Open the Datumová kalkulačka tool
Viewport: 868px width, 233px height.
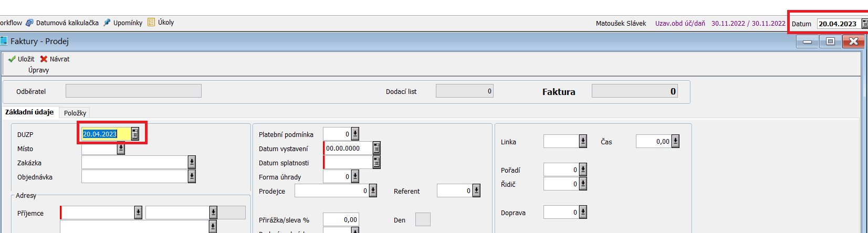[x=62, y=23]
